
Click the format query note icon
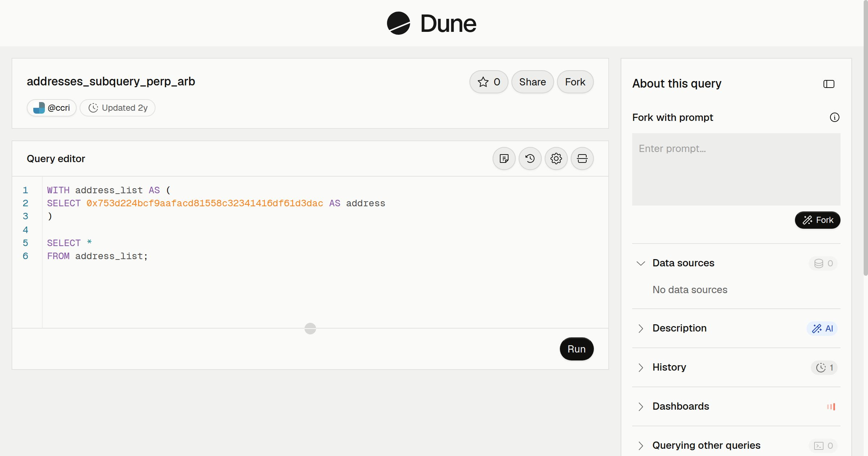[x=504, y=159]
